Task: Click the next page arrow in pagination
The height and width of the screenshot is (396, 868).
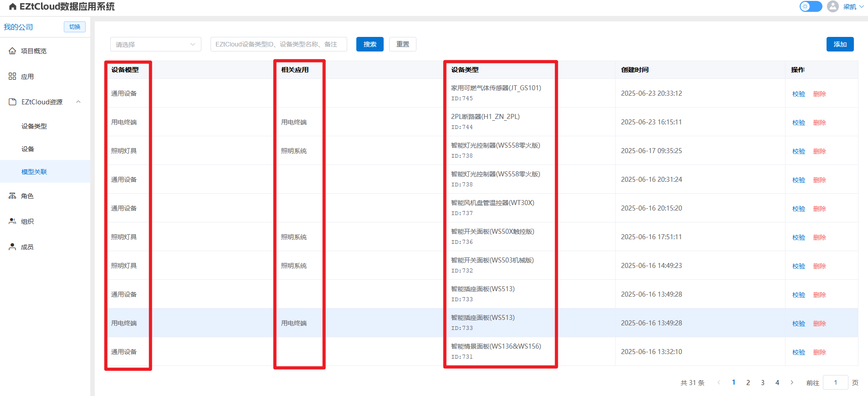Action: tap(792, 383)
